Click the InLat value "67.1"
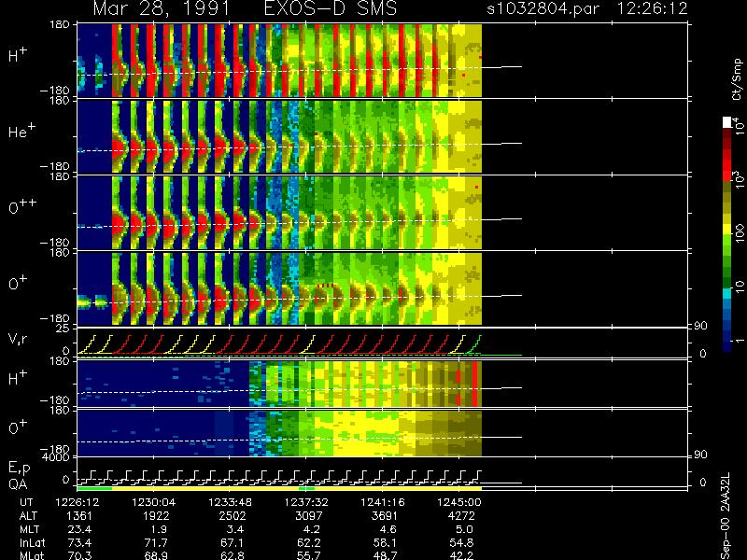This screenshot has width=747, height=560. pos(233,542)
